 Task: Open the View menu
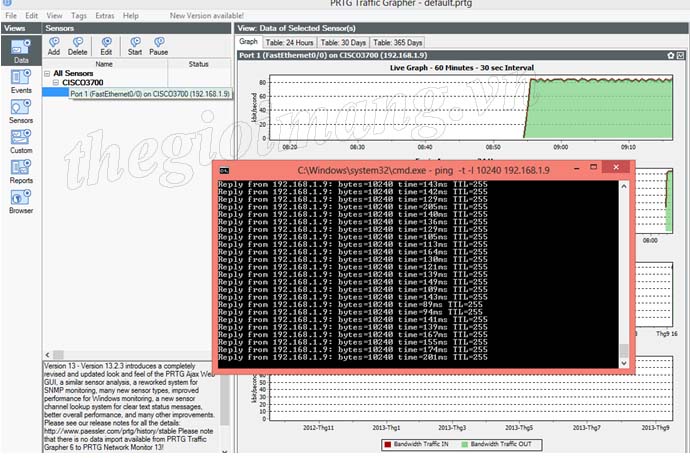54,16
